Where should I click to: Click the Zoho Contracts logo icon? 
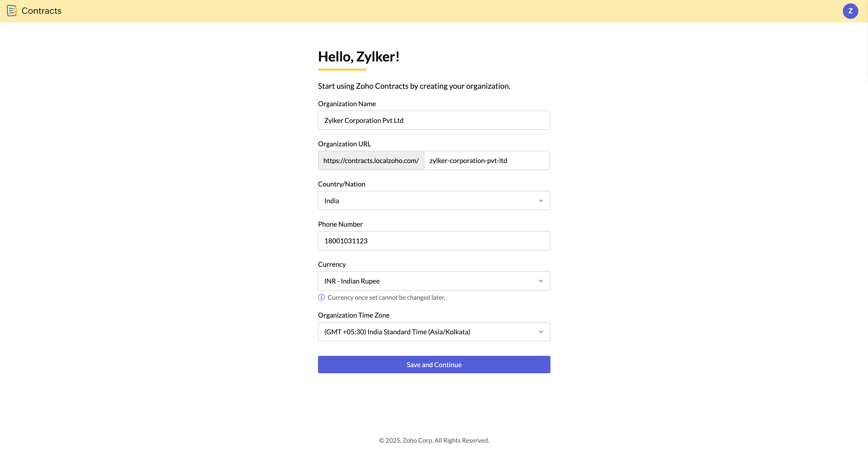[x=12, y=11]
